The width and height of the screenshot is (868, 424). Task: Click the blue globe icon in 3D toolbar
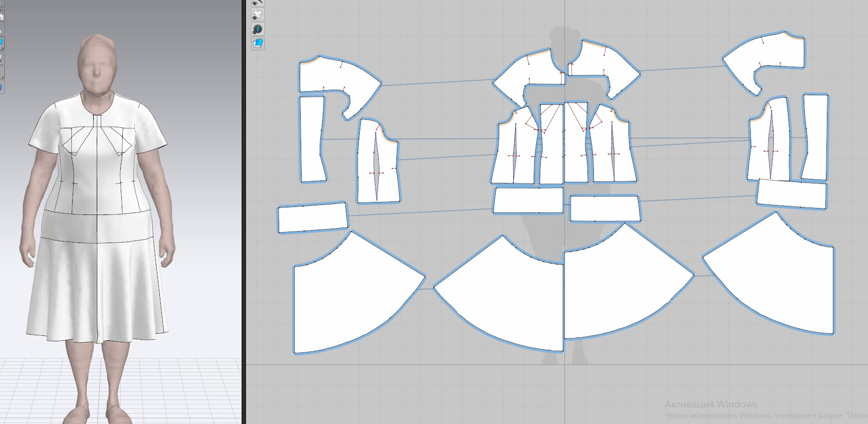pyautogui.click(x=1, y=87)
